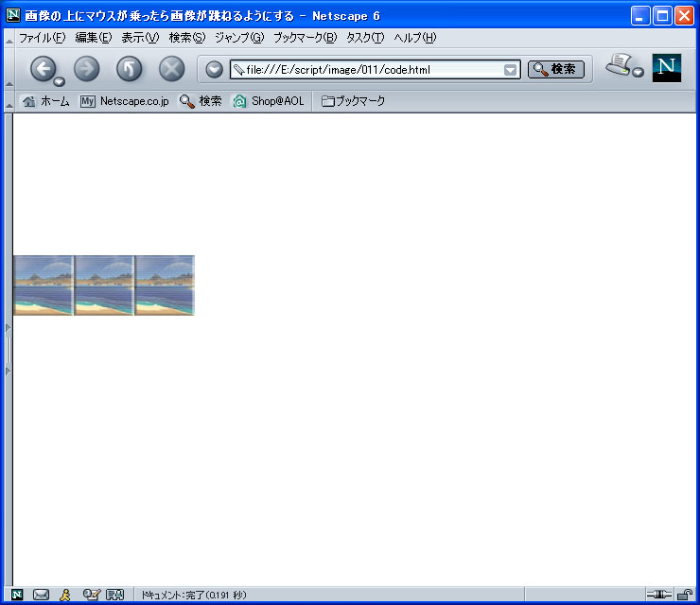Click the third beach image
This screenshot has width=700, height=605.
coord(165,285)
